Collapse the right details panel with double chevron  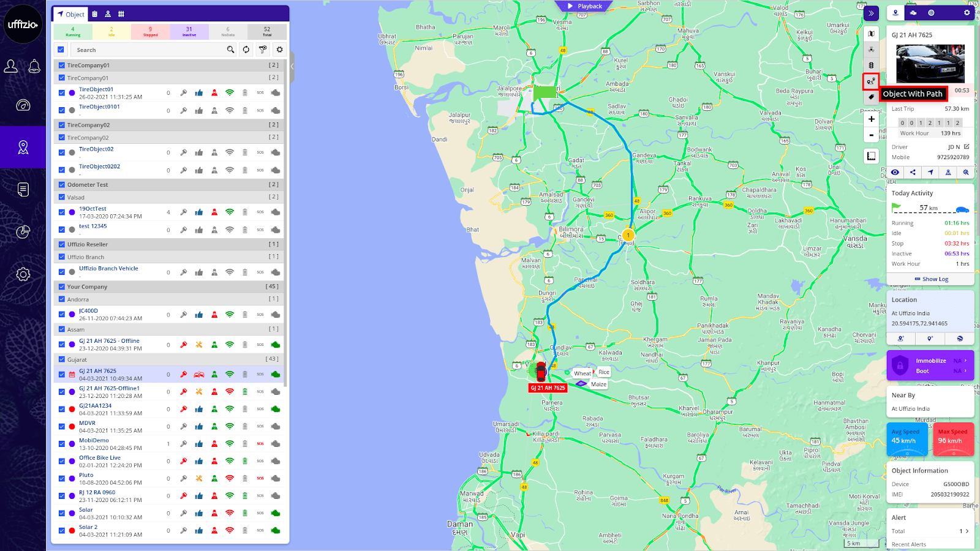871,13
